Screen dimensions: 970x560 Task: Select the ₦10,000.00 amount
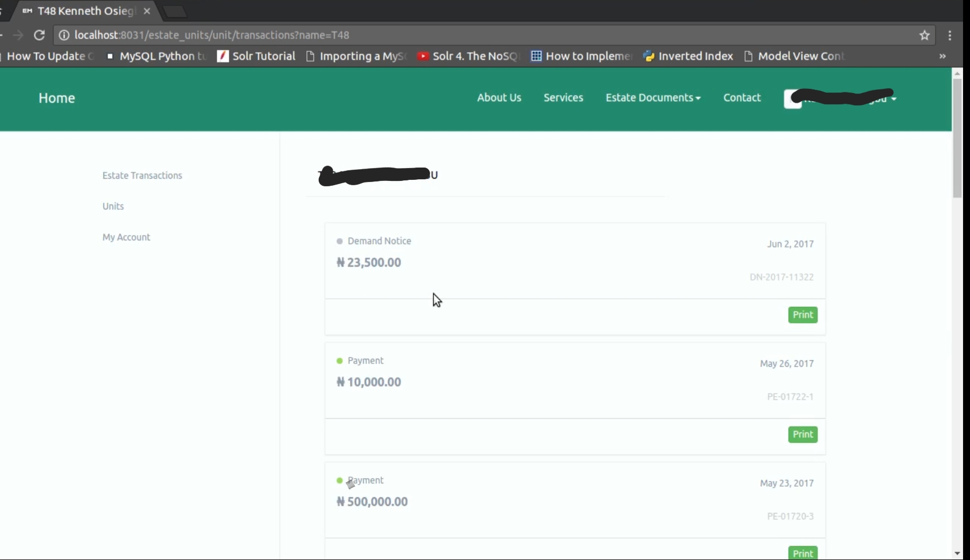pos(369,382)
